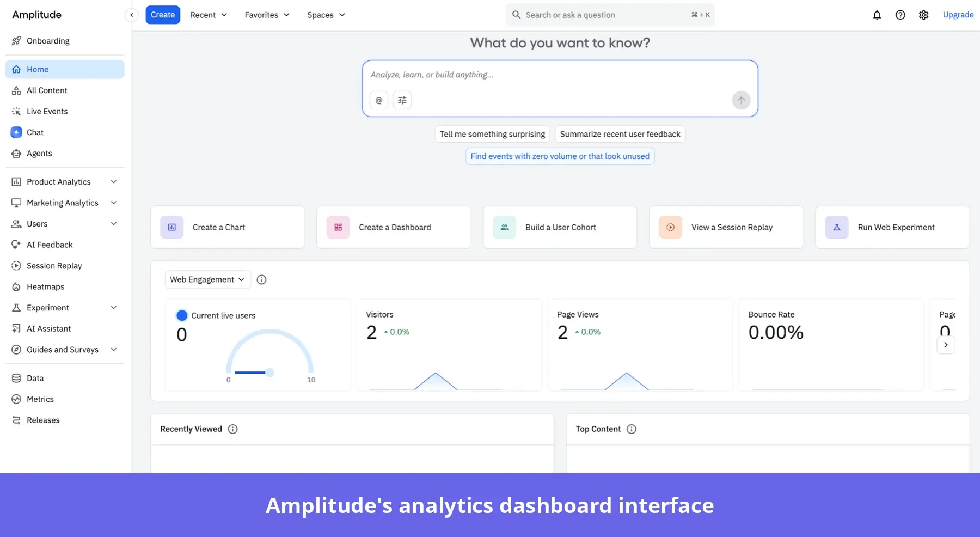Screen dimensions: 980x537
Task: Click the Web Engagement info icon
Action: coord(261,280)
